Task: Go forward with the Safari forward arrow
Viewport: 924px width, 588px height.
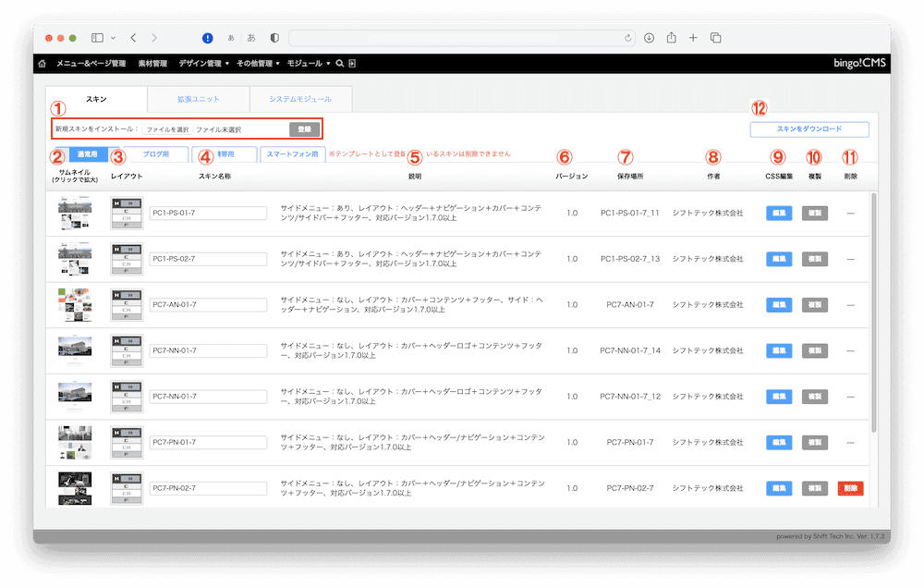Action: 154,38
